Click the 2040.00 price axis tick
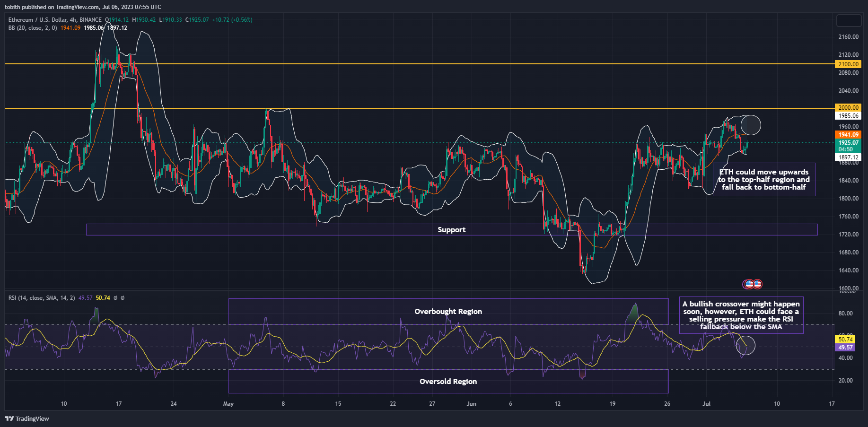The image size is (868, 427). 848,91
